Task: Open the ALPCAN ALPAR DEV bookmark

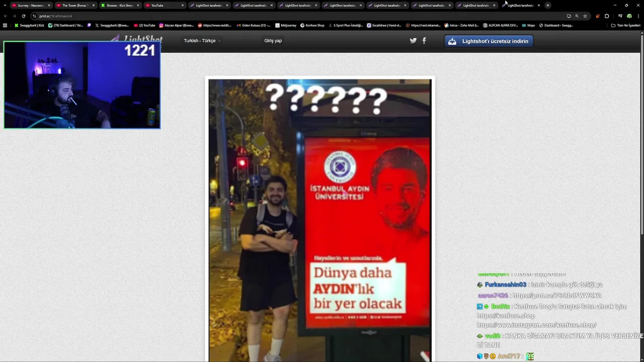Action: pyautogui.click(x=500, y=25)
